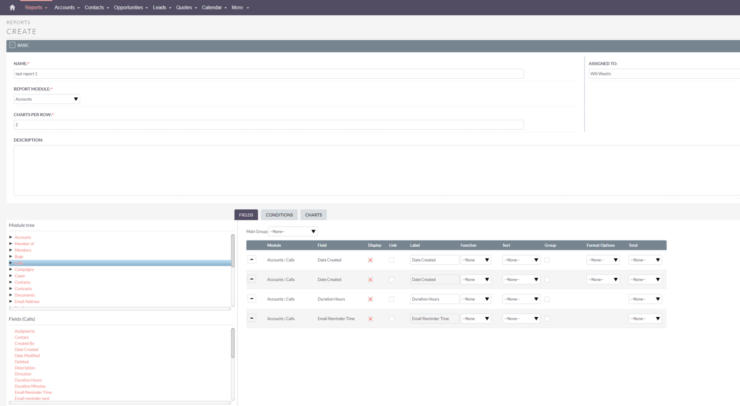The image size is (740, 406).
Task: Click the Name input field
Action: pos(268,74)
